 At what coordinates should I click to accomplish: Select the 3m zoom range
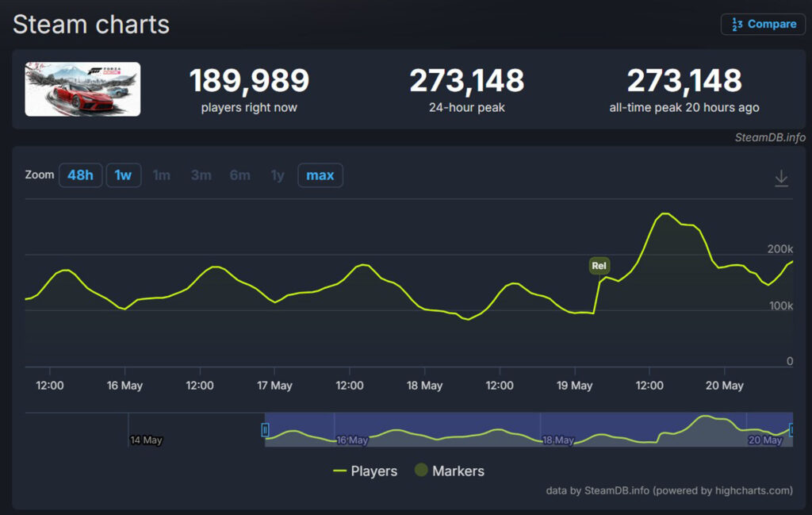pos(201,175)
